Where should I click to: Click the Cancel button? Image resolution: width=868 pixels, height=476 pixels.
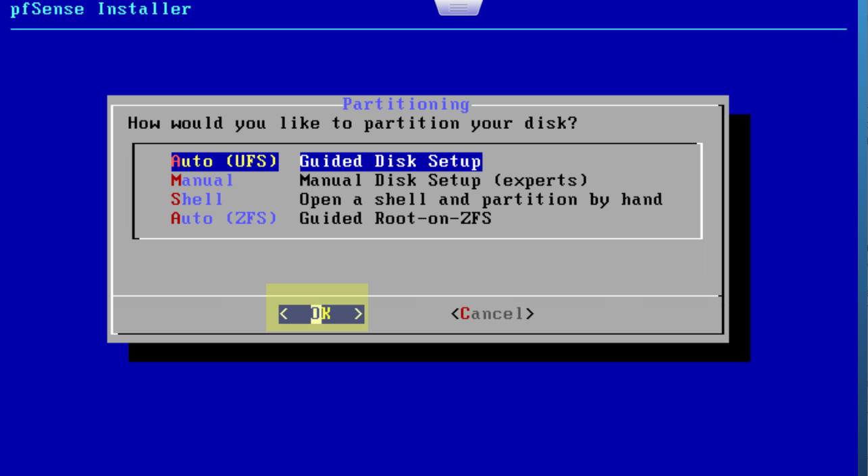[x=492, y=314]
